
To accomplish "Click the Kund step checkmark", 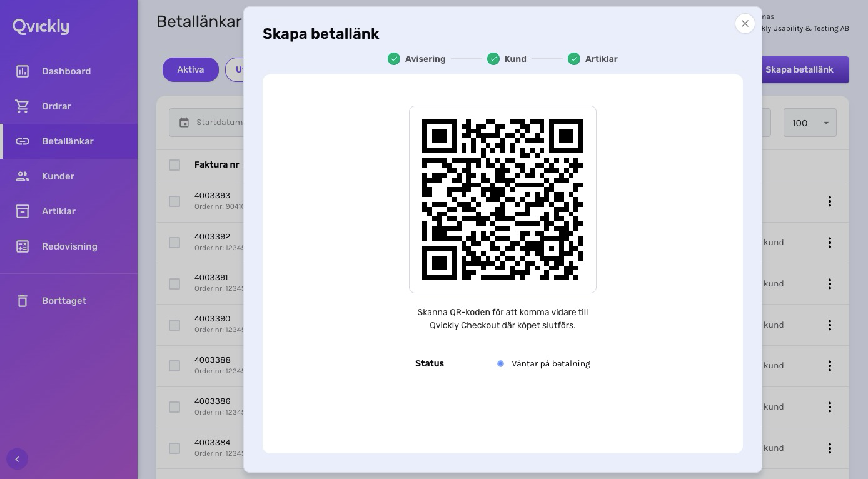I will point(493,59).
